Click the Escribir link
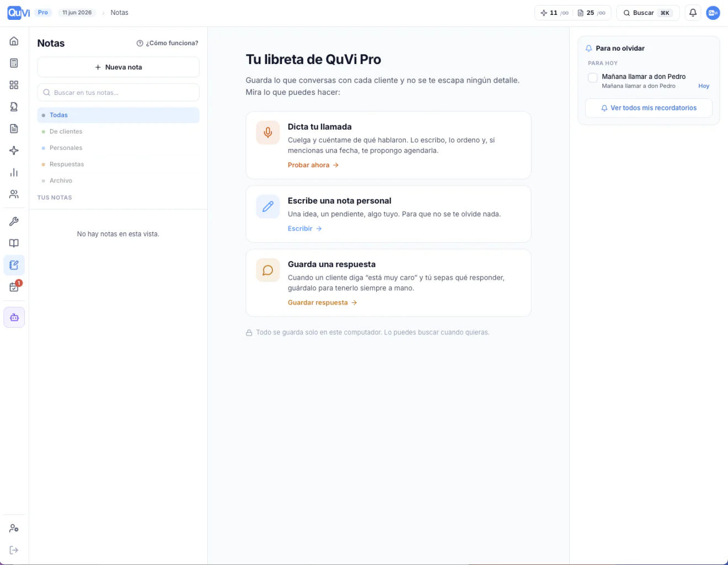The image size is (728, 565). pos(305,228)
